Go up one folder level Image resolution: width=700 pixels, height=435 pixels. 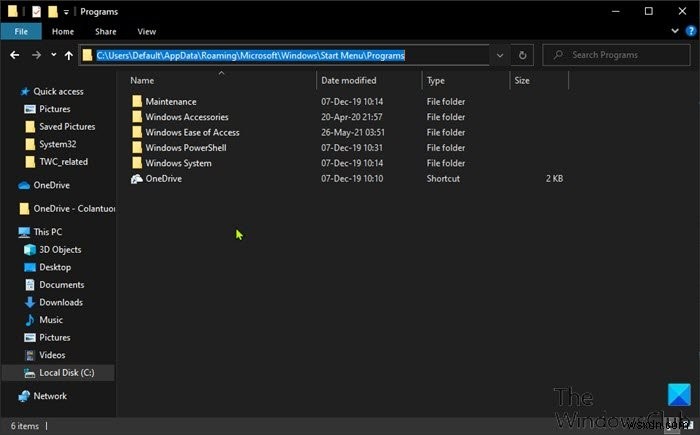point(68,55)
